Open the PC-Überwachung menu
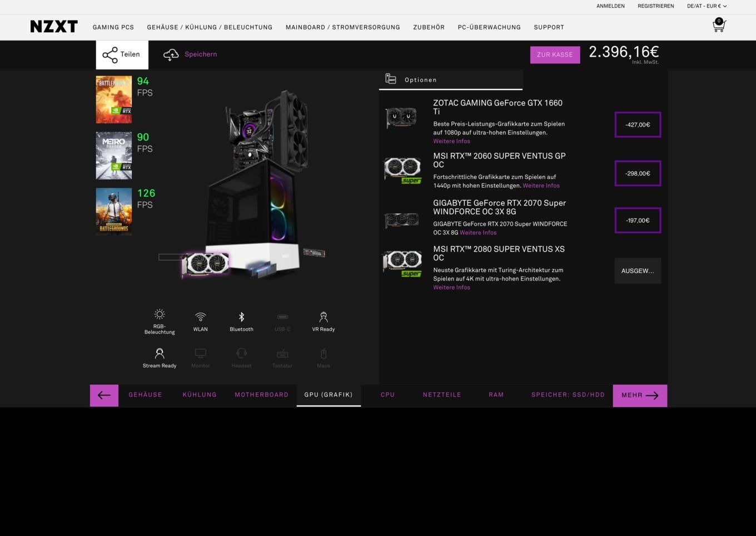The height and width of the screenshot is (536, 756). coord(489,27)
